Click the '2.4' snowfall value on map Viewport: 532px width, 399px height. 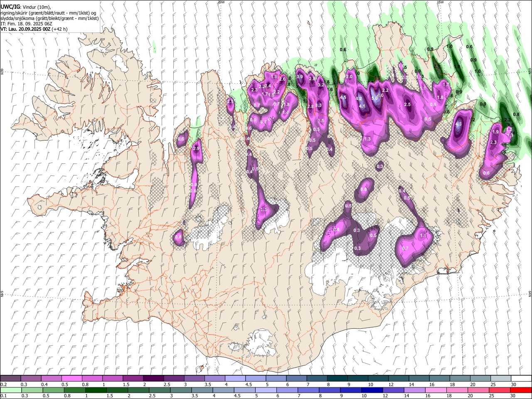268,86
